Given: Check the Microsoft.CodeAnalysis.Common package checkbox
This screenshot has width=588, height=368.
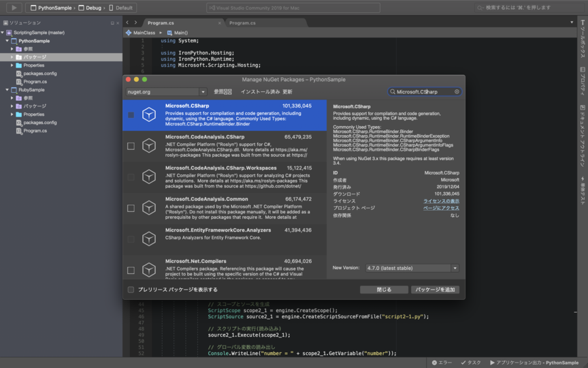Looking at the screenshot, I should pyautogui.click(x=131, y=208).
